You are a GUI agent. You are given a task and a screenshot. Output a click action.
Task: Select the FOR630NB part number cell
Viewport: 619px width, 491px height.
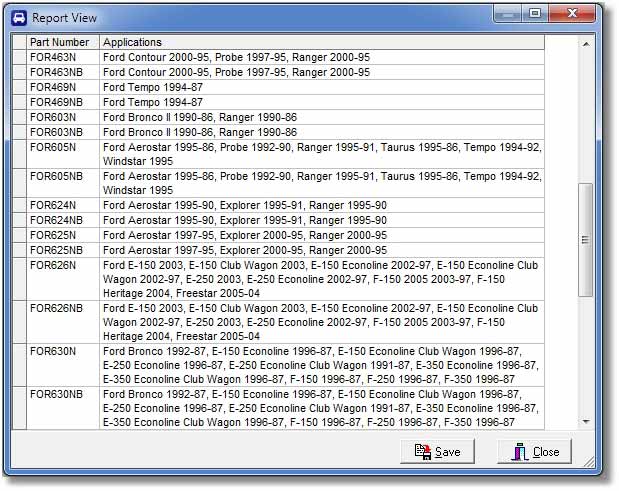(x=62, y=395)
